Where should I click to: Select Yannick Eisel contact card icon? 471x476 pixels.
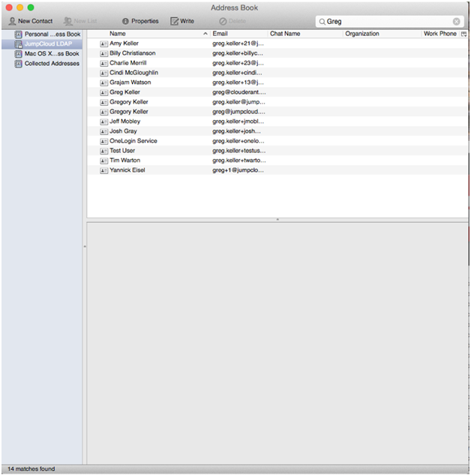point(103,170)
